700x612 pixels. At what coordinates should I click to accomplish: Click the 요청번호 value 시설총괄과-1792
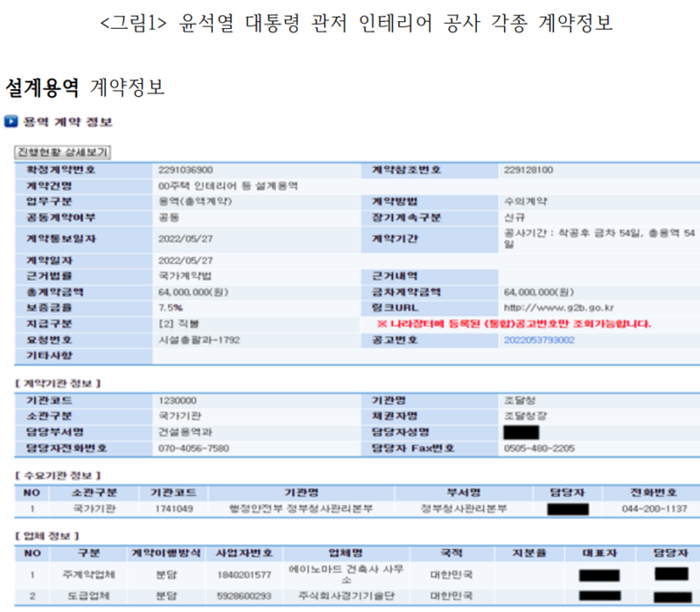tap(198, 340)
